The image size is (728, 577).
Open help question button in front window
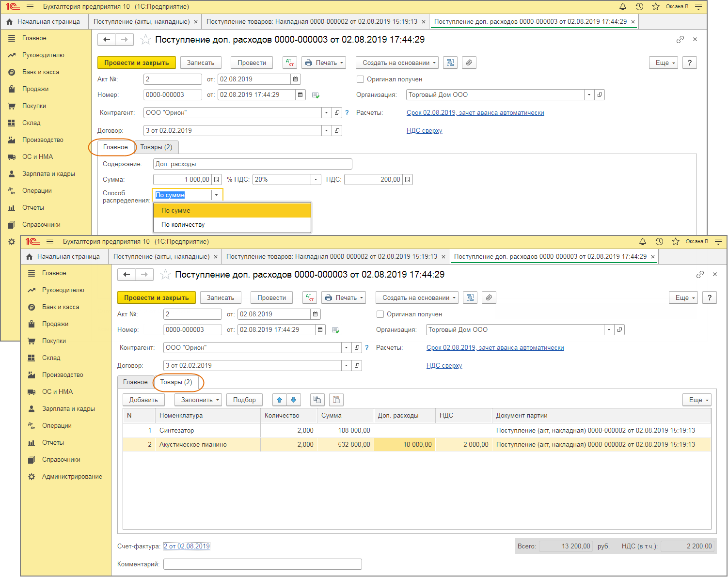pyautogui.click(x=710, y=298)
